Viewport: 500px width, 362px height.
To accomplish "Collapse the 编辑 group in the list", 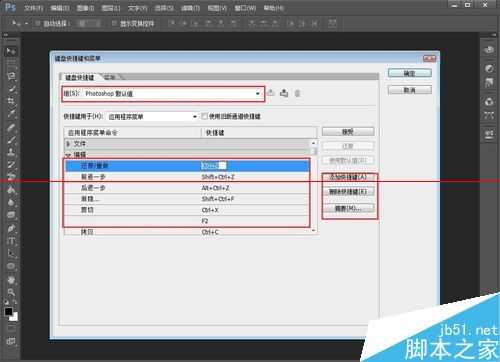I will (68, 155).
